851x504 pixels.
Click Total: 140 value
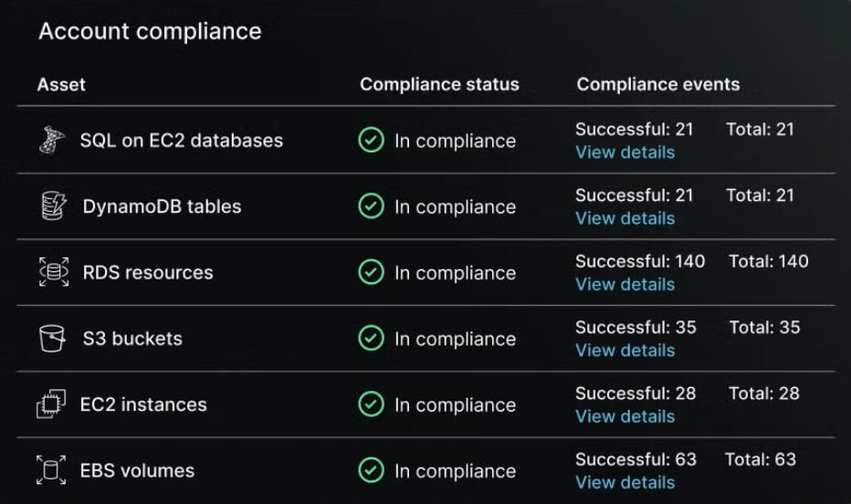coord(769,261)
